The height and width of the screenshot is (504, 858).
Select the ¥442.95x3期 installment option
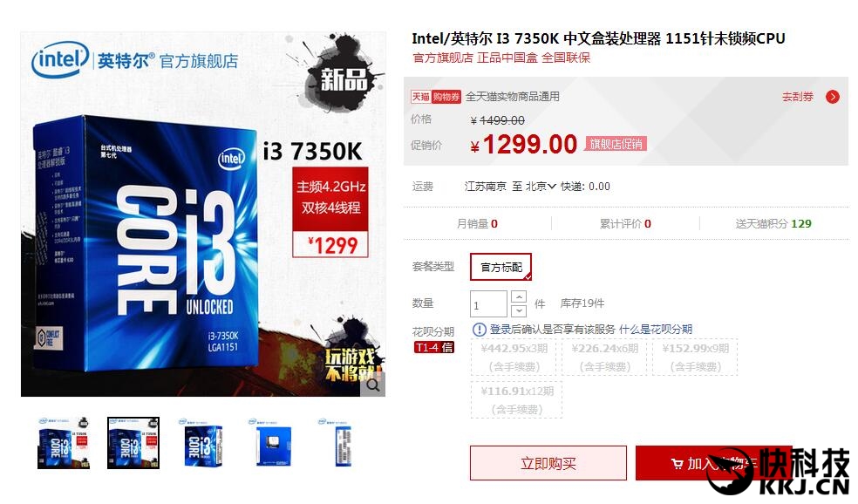tap(514, 357)
